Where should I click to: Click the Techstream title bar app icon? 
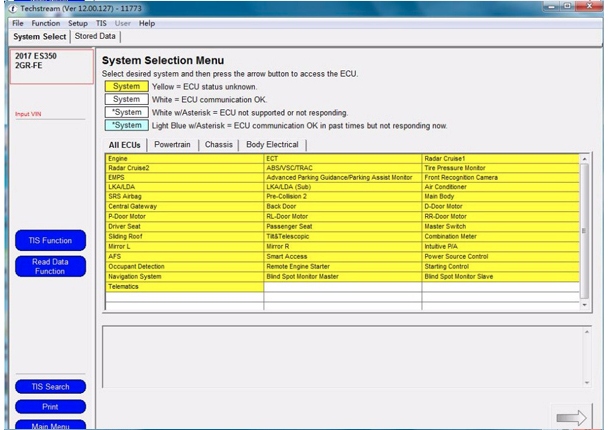(13, 8)
